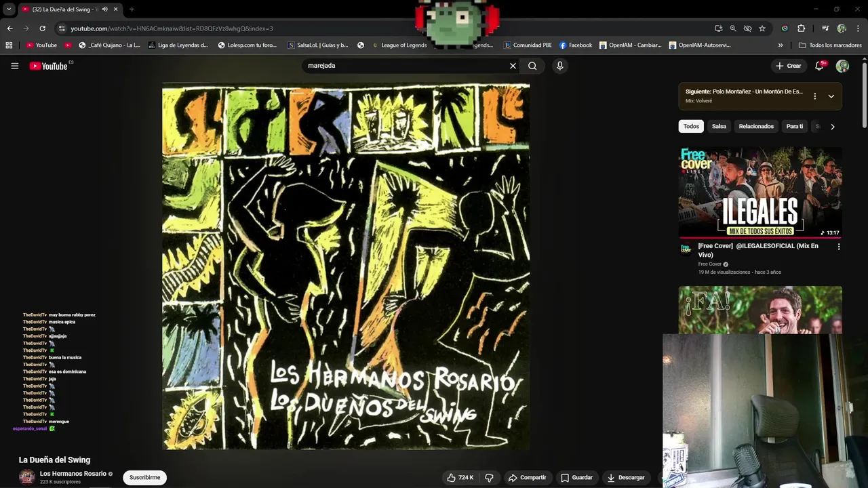The height and width of the screenshot is (488, 868).
Task: Select the Salsa filter chip
Action: pos(719,126)
